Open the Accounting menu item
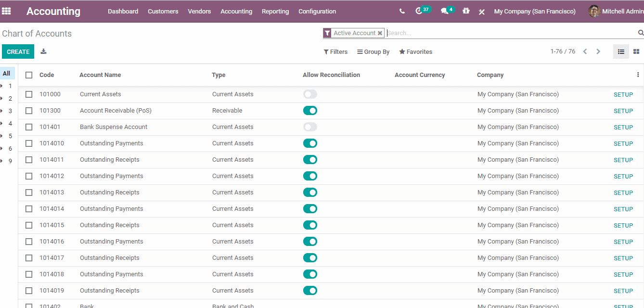The width and height of the screenshot is (644, 308). point(236,11)
